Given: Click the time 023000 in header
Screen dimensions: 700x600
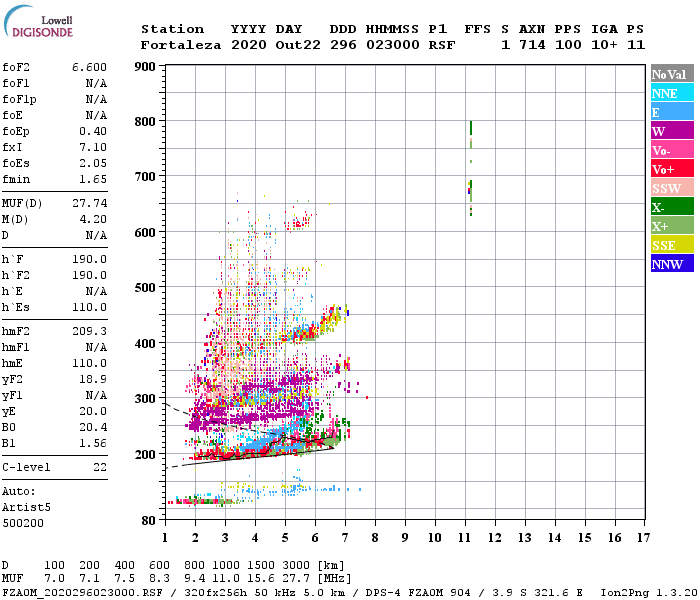Looking at the screenshot, I should coord(393,45).
